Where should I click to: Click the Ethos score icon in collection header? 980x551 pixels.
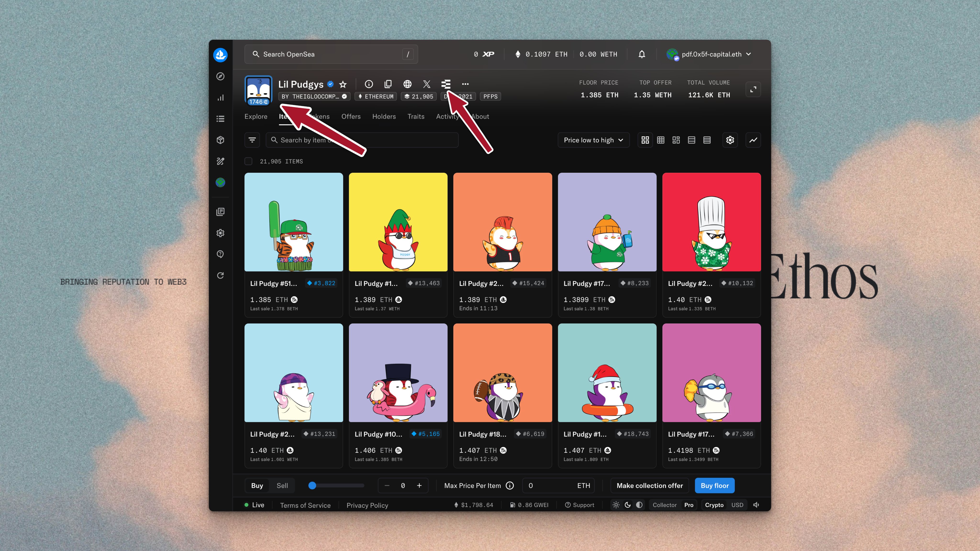(x=446, y=84)
